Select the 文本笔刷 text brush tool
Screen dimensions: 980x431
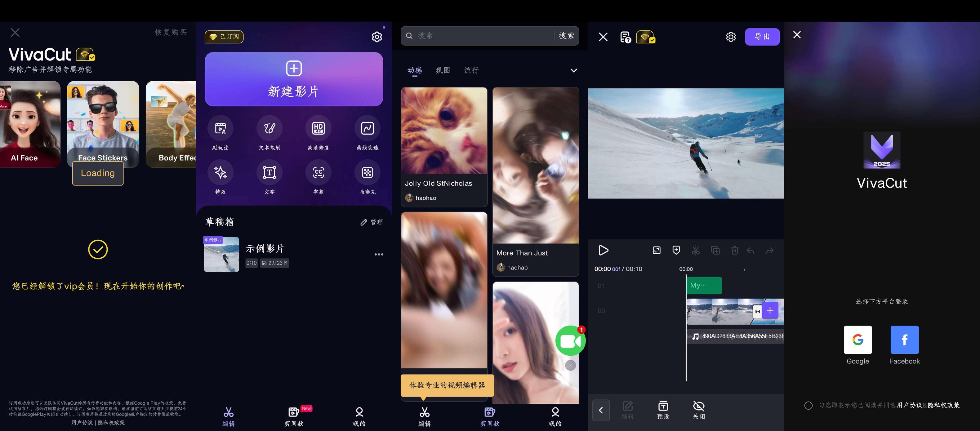point(269,129)
